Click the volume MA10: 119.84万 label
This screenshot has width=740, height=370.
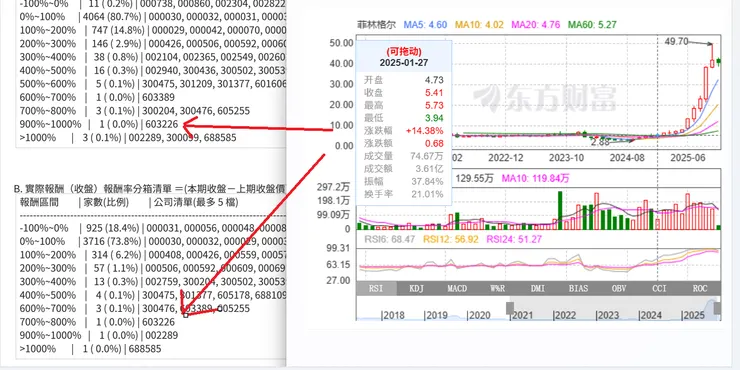point(536,178)
